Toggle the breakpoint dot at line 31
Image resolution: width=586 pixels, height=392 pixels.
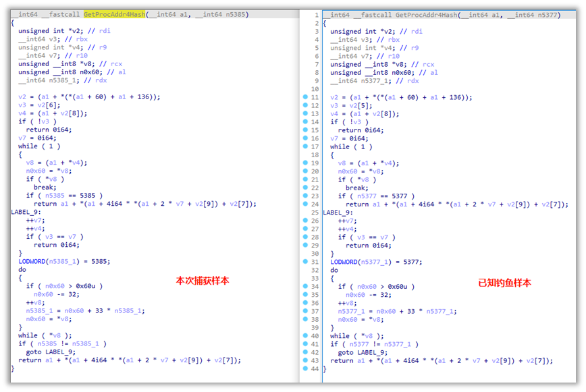(x=305, y=262)
